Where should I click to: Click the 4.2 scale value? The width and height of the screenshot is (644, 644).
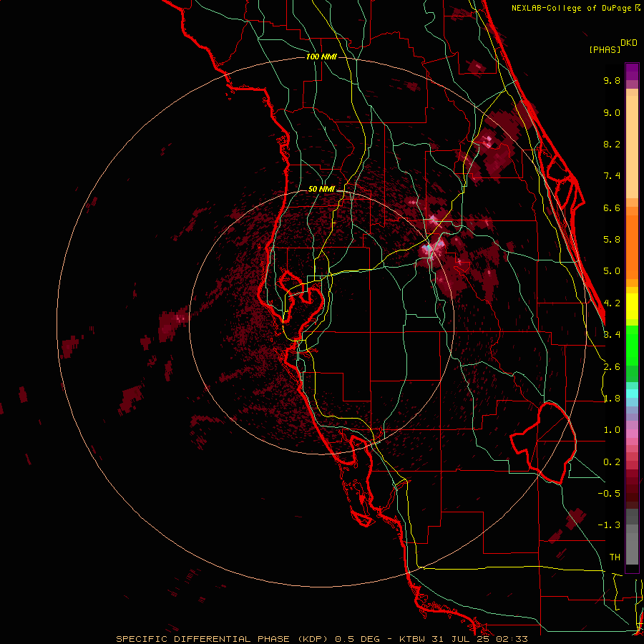click(x=612, y=303)
